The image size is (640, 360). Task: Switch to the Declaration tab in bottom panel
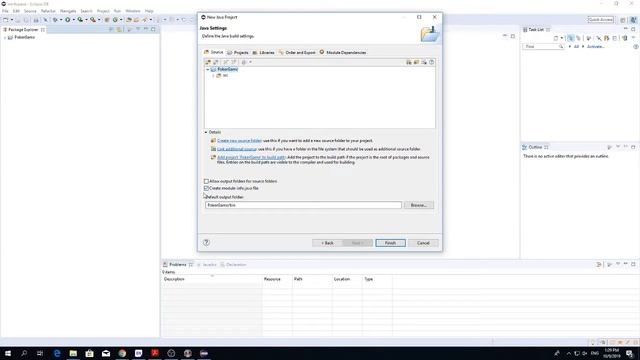pyautogui.click(x=233, y=264)
